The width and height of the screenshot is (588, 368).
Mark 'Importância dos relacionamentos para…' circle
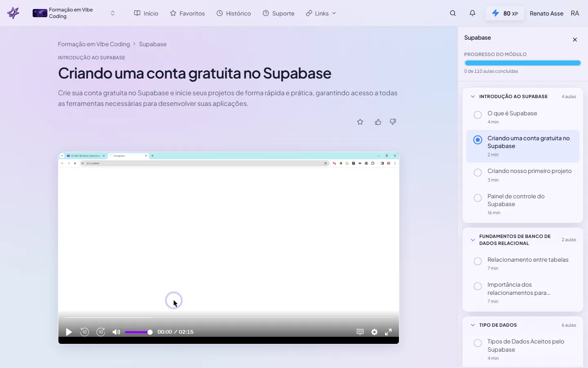click(478, 286)
